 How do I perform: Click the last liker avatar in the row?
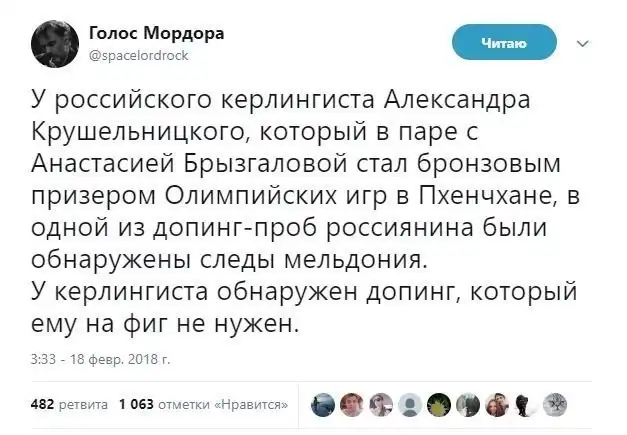point(555,403)
